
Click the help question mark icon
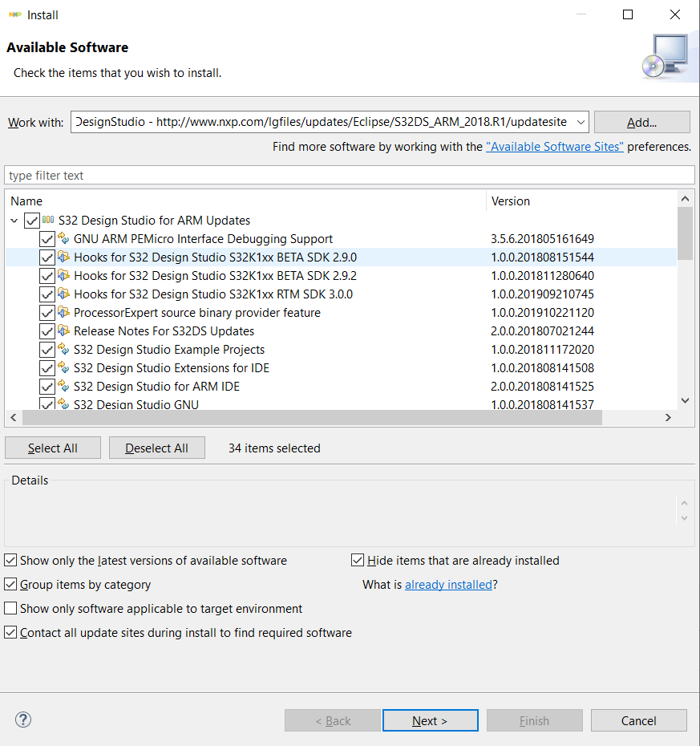point(23,720)
